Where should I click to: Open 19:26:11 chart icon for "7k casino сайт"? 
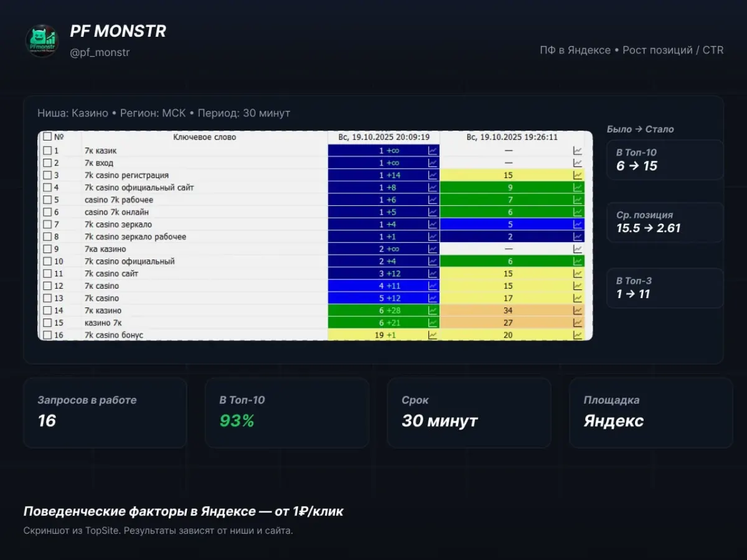point(578,274)
